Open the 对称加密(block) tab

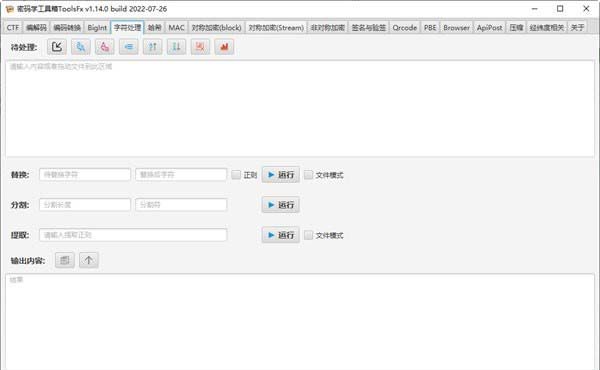(x=217, y=28)
